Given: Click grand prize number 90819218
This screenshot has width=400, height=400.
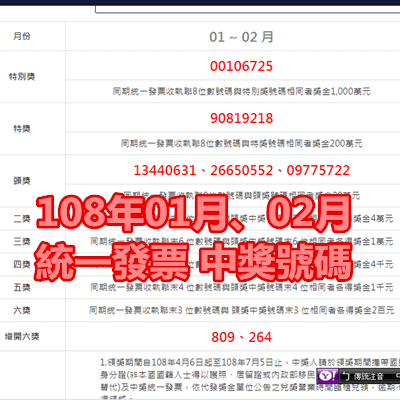Looking at the screenshot, I should pyautogui.click(x=241, y=118).
